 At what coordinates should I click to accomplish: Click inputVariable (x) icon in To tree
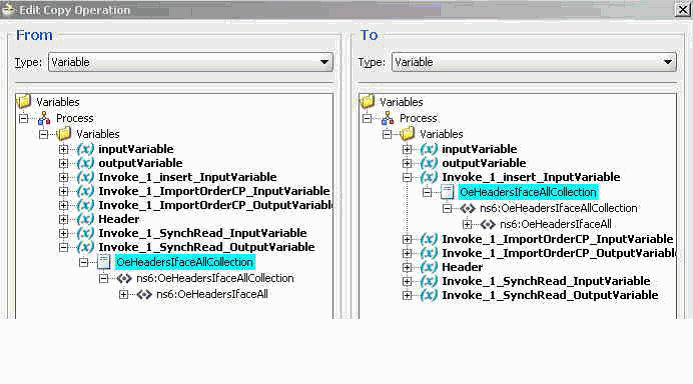[x=429, y=149]
